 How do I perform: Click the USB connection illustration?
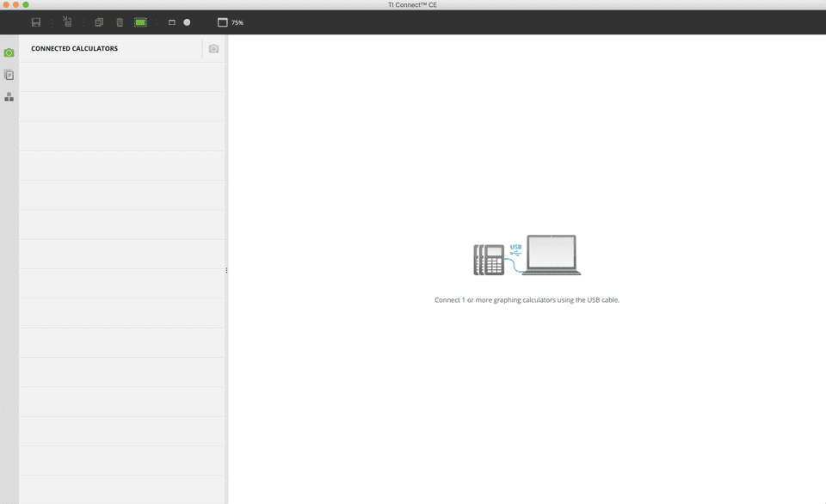527,255
